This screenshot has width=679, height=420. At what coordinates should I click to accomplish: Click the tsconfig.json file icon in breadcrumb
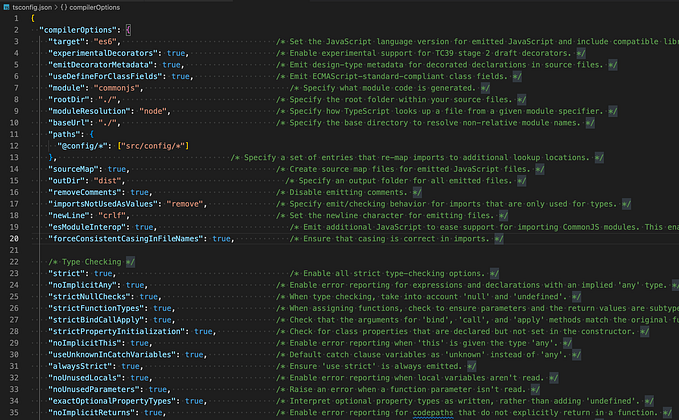tap(6, 7)
